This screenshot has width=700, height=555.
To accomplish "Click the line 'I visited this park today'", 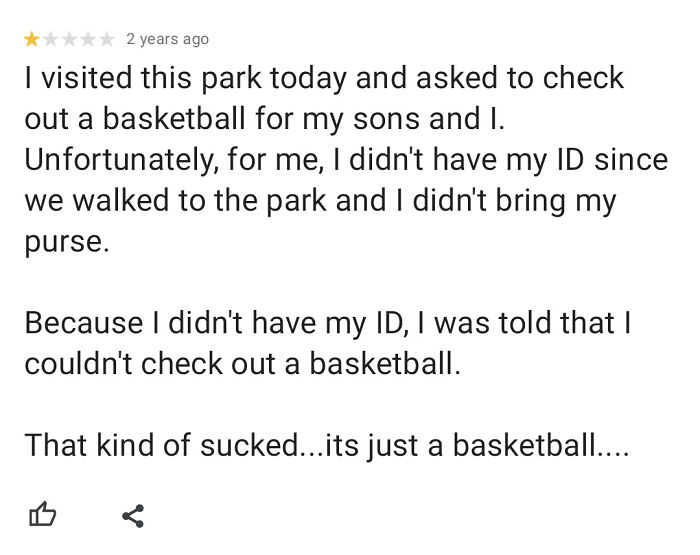I will click(x=185, y=79).
